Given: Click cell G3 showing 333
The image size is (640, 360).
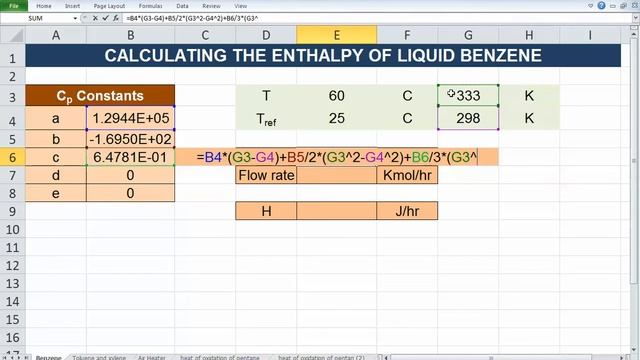Looking at the screenshot, I should pos(468,96).
